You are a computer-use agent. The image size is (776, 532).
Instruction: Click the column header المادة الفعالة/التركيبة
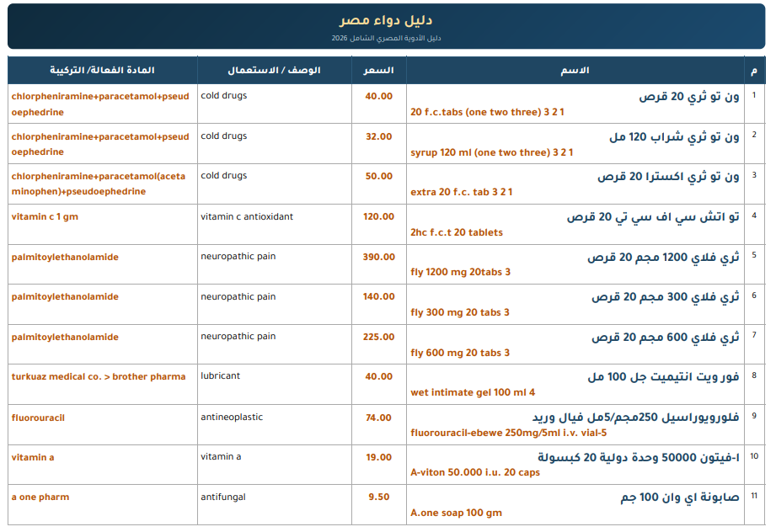click(102, 70)
